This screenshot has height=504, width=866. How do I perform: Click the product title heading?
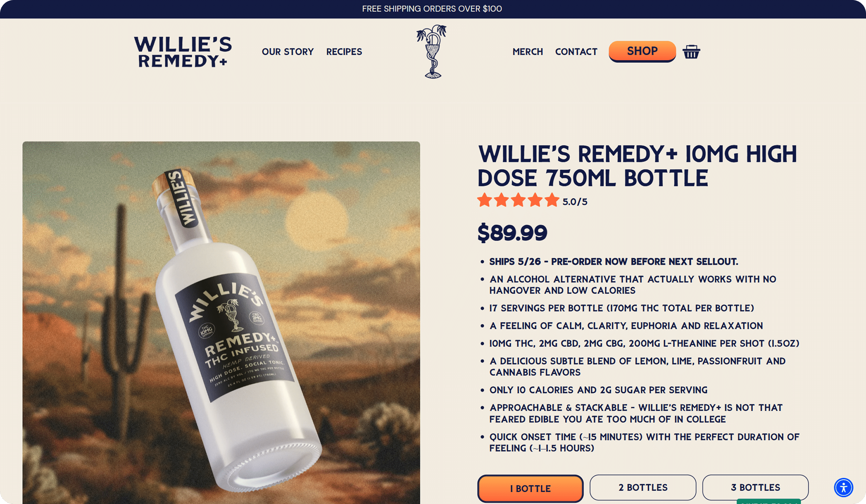637,166
